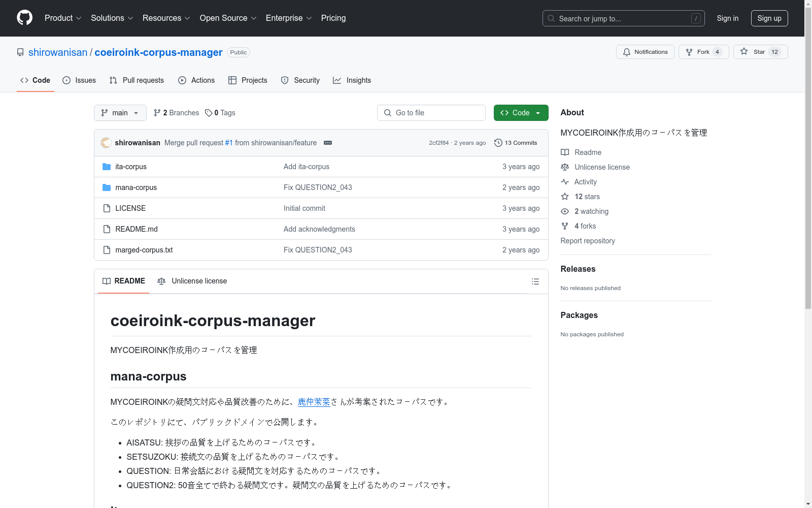Click the LICENSE file icon
Screen dimensions: 812x508
point(107,208)
